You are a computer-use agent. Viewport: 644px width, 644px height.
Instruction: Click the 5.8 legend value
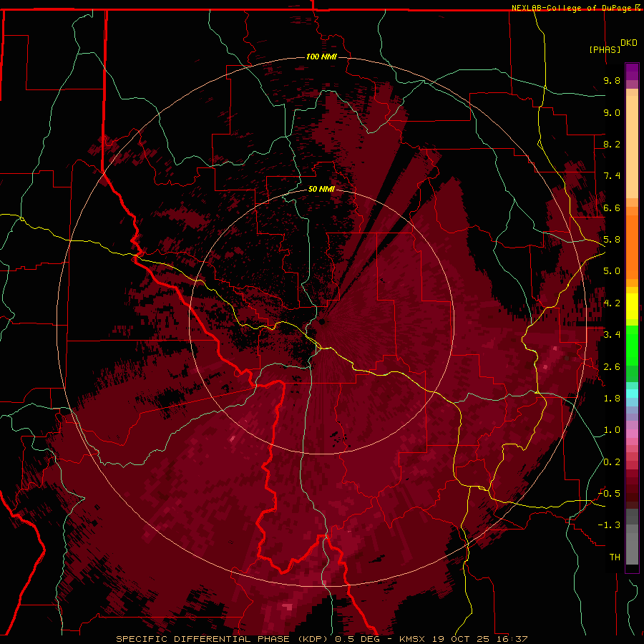pos(612,240)
